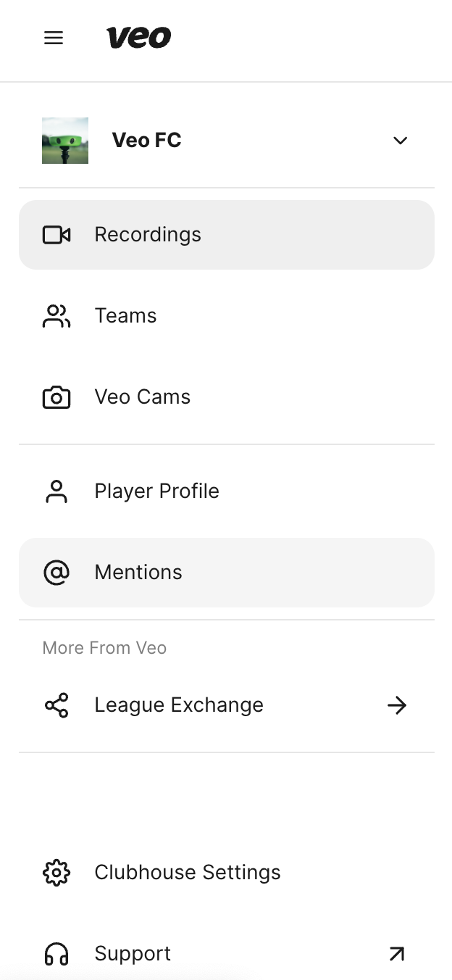Viewport: 452px width, 980px height.
Task: Open the Player Profile page
Action: 227,491
